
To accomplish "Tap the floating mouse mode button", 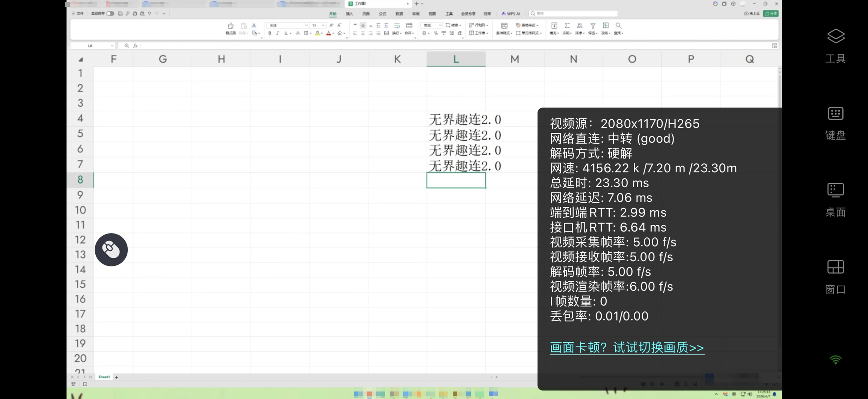I will tap(111, 250).
